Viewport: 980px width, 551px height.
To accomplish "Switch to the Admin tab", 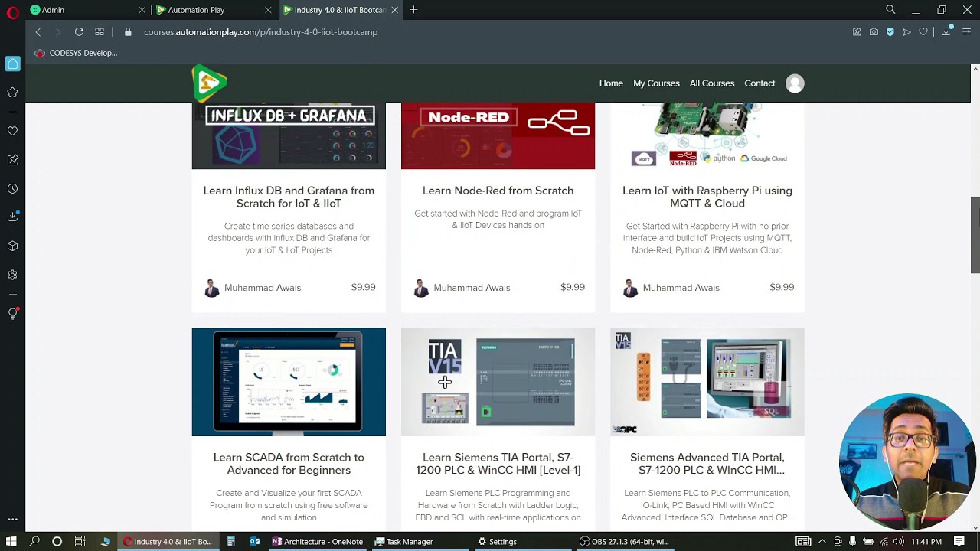I will point(85,10).
